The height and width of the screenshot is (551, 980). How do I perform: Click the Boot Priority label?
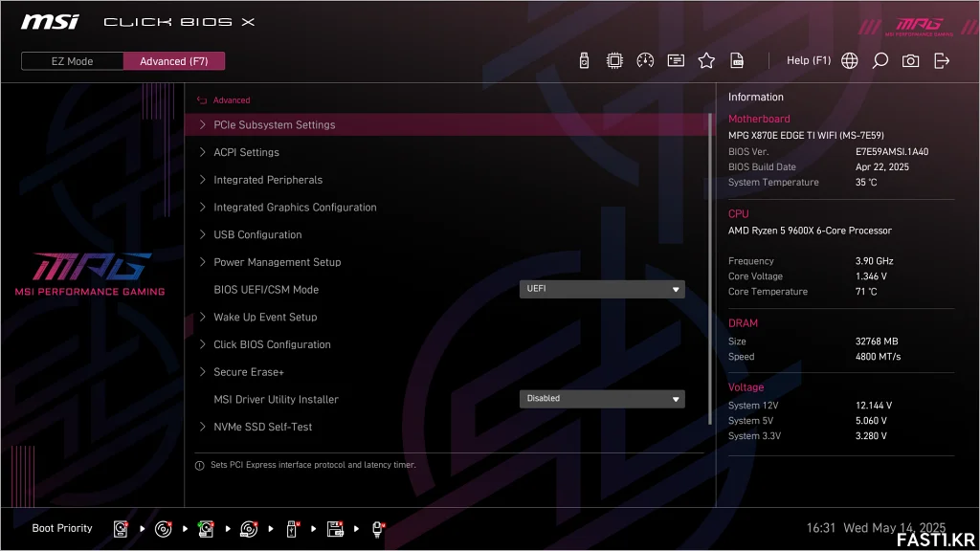pos(62,528)
